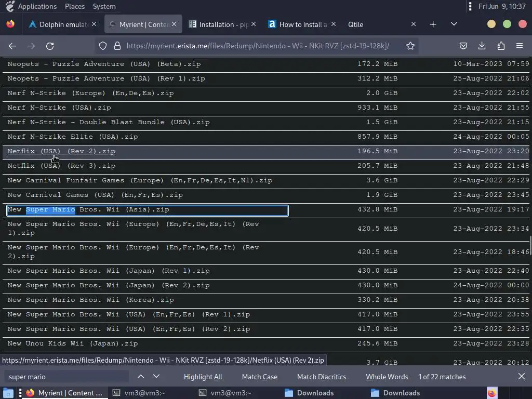Open the Applications menu
The image size is (532, 399).
coord(37,6)
